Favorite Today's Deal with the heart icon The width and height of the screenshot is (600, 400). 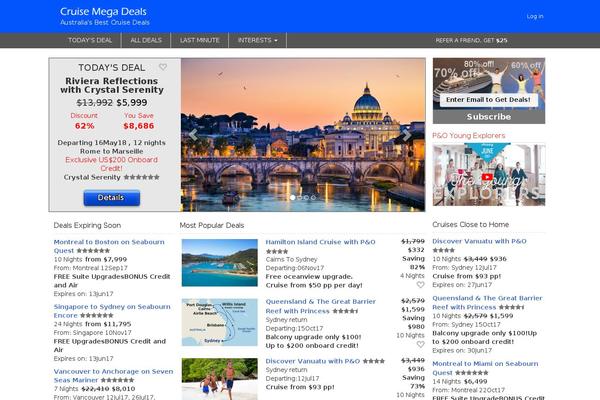point(163,67)
